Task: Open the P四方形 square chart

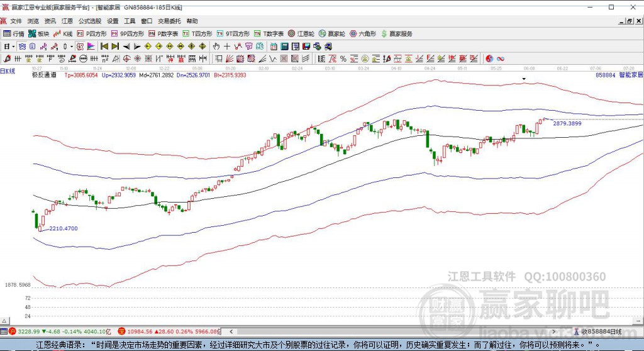Action: tap(92, 34)
